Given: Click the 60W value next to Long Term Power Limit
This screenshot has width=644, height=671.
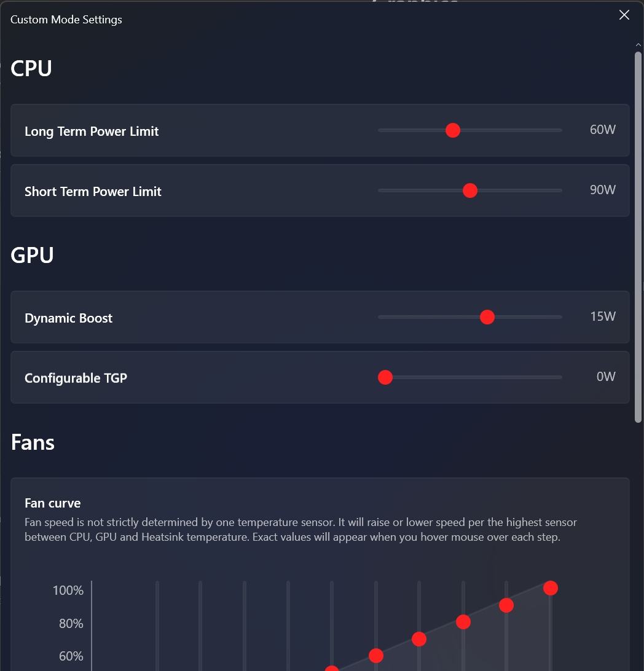Looking at the screenshot, I should click(x=602, y=129).
